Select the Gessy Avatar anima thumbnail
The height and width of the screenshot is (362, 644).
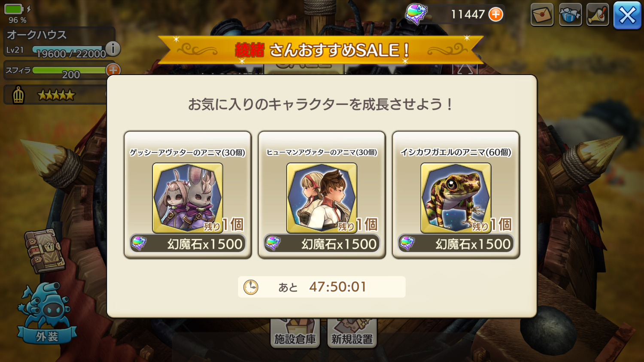click(x=188, y=198)
